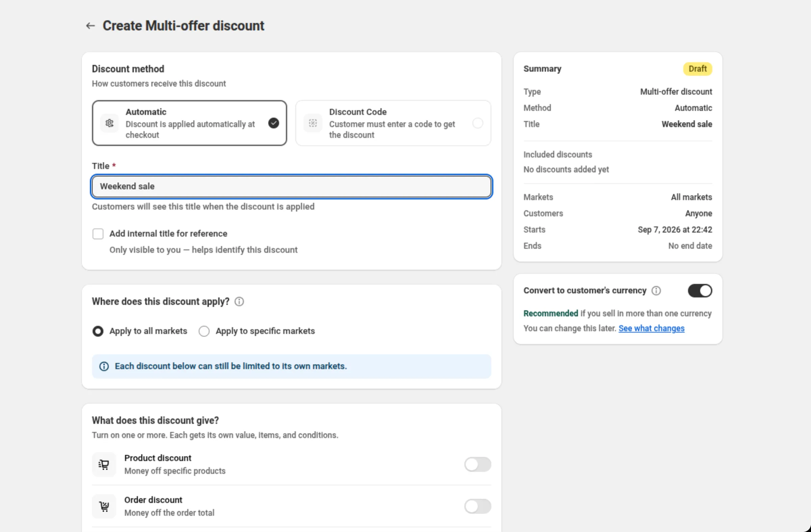The image size is (811, 532).
Task: Click the Automatic method value in Summary
Action: pyautogui.click(x=693, y=108)
